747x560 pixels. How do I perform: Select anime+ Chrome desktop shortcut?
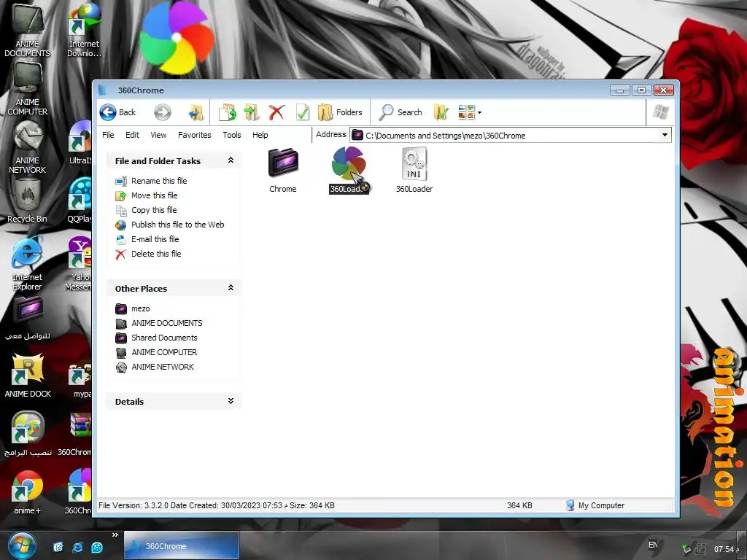click(27, 492)
